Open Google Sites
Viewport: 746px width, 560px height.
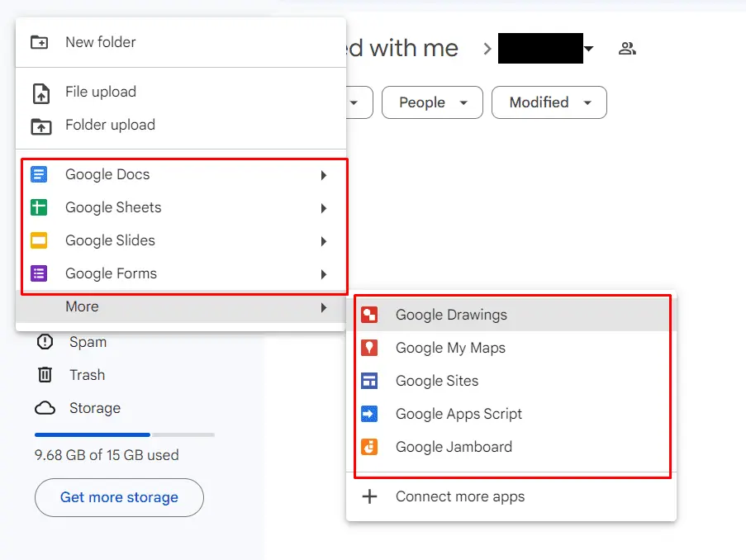coord(436,381)
